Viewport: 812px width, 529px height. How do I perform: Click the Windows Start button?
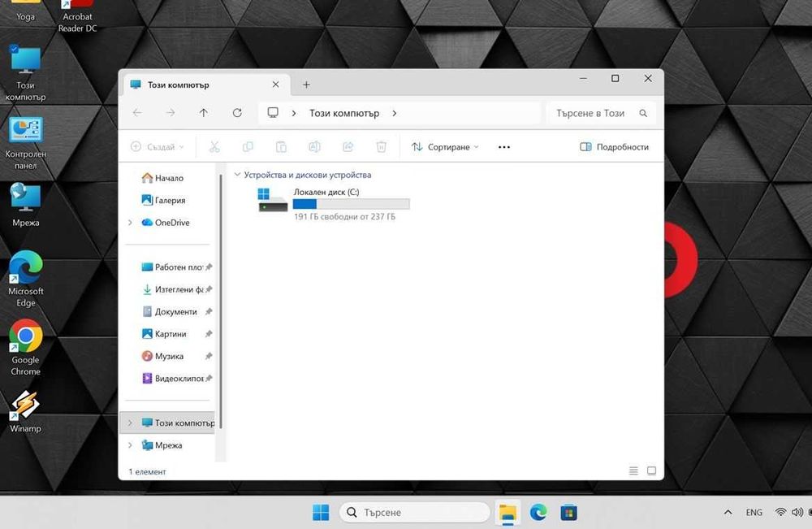pos(321,513)
